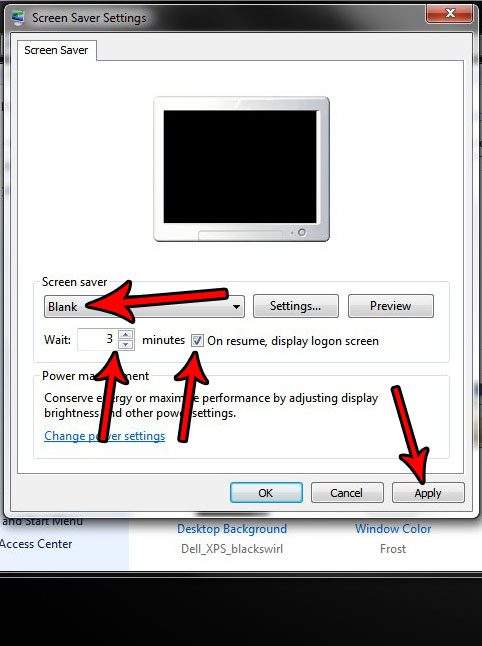Click the monitor preview thumbnail

tap(241, 169)
